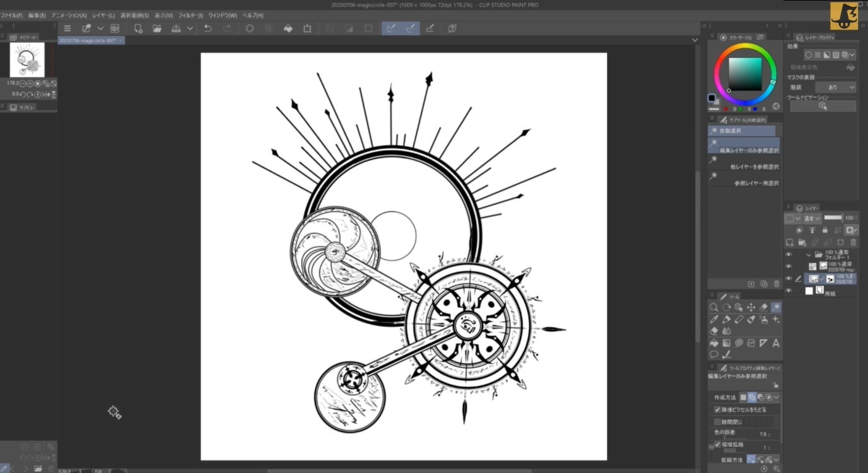Click the Redo arrow in command bar
The image size is (868, 473).
click(x=226, y=28)
